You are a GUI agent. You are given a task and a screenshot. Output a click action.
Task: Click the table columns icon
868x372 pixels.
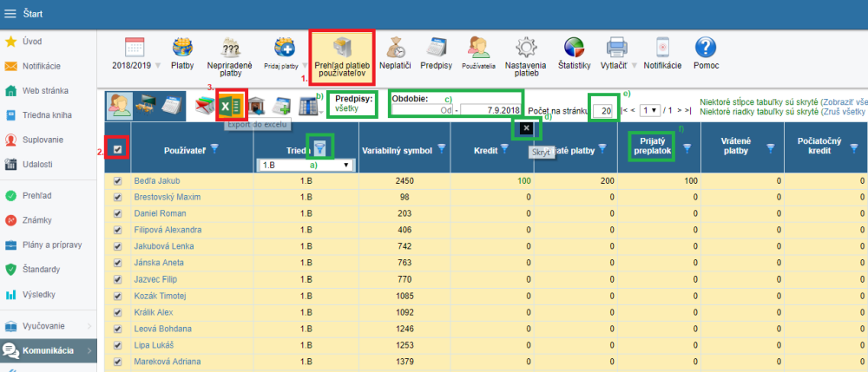[x=306, y=105]
